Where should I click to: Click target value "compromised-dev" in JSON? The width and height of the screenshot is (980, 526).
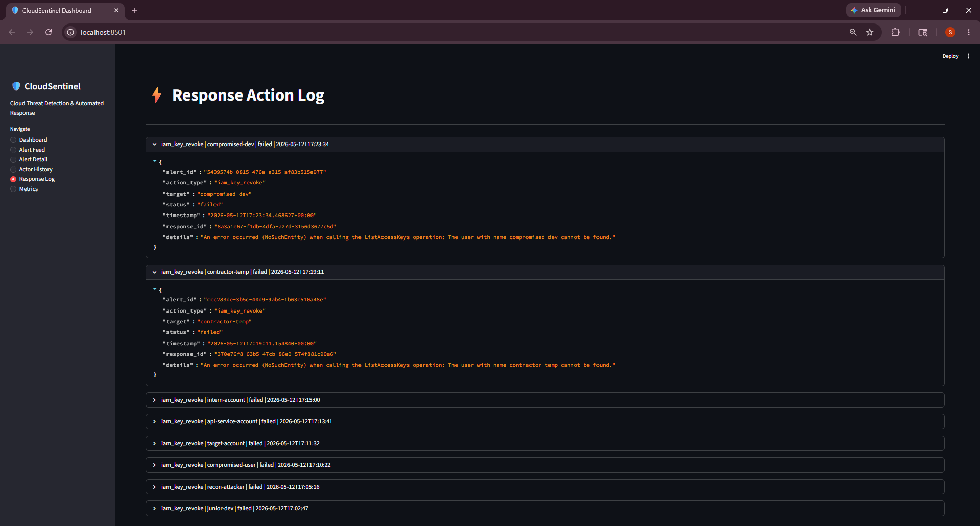click(224, 194)
